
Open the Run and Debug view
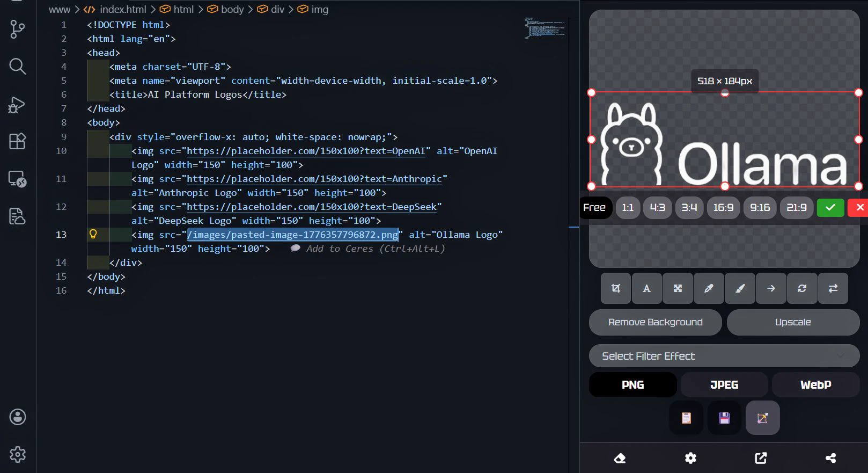18,104
